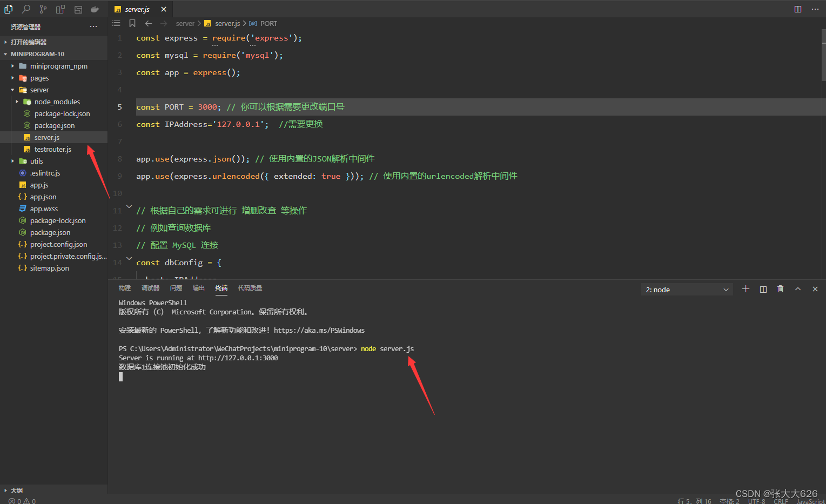The height and width of the screenshot is (504, 826).
Task: Open the testrouter.js file
Action: tap(53, 149)
